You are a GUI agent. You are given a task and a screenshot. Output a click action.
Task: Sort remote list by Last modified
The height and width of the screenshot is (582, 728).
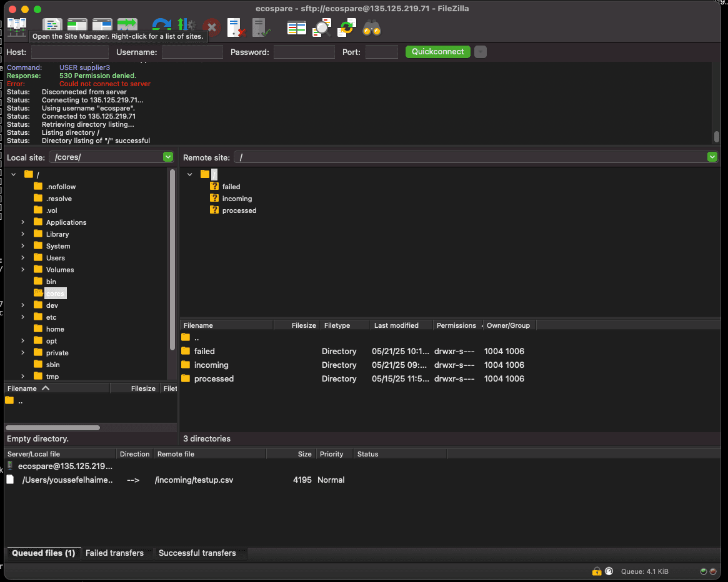click(x=402, y=325)
